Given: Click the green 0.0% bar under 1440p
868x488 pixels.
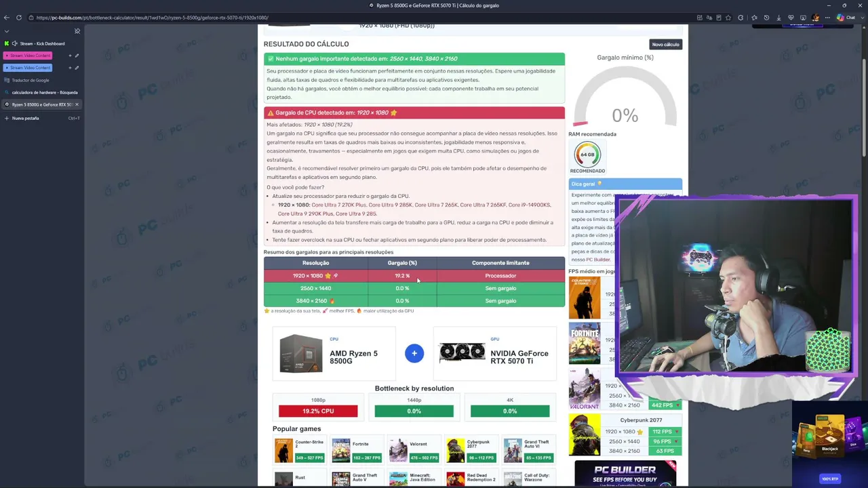Looking at the screenshot, I should [414, 411].
